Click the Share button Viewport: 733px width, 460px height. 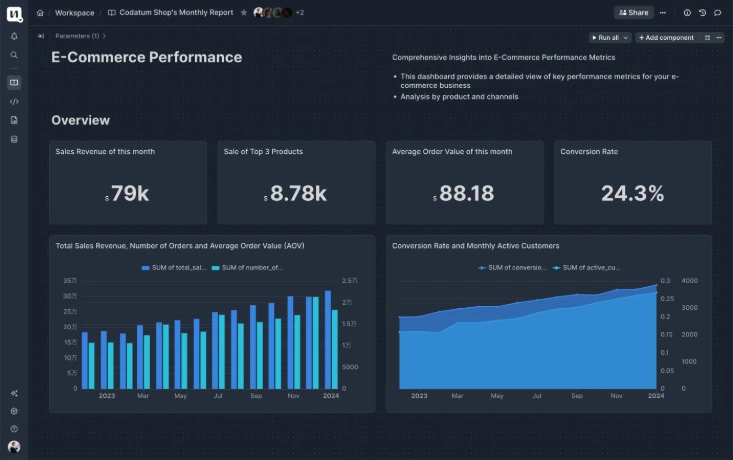(x=634, y=13)
